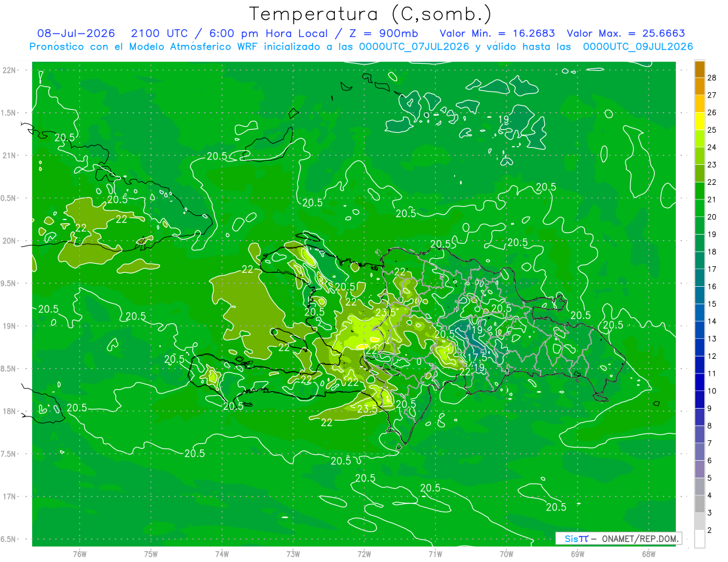
Task: Click the orange legend swatch between 27 and 28
Action: coord(699,86)
